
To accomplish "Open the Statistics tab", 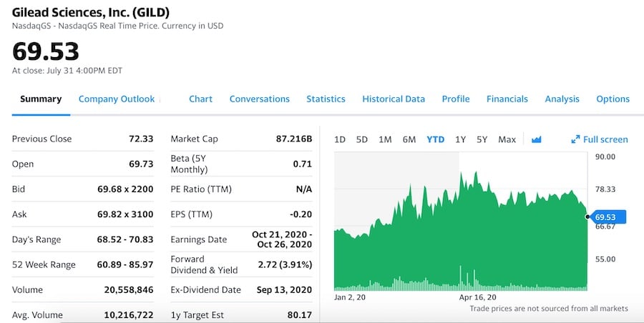I will (326, 99).
